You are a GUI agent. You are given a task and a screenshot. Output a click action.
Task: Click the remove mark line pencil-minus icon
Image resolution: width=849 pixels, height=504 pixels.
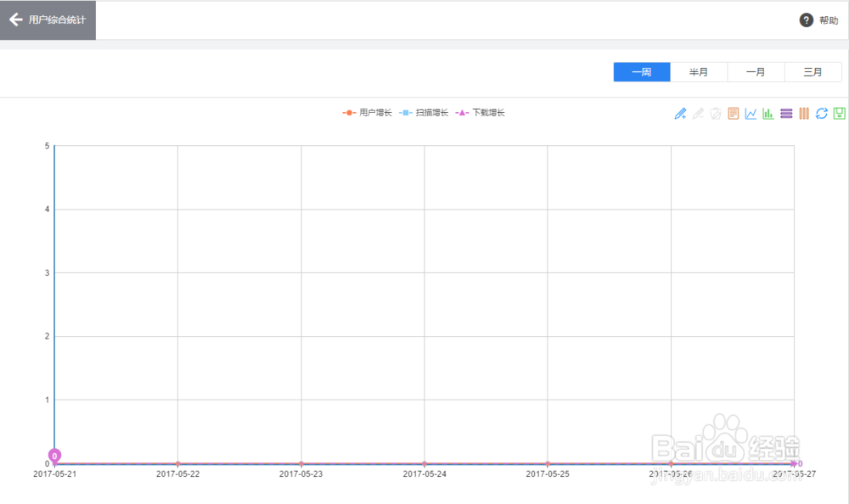(x=698, y=114)
